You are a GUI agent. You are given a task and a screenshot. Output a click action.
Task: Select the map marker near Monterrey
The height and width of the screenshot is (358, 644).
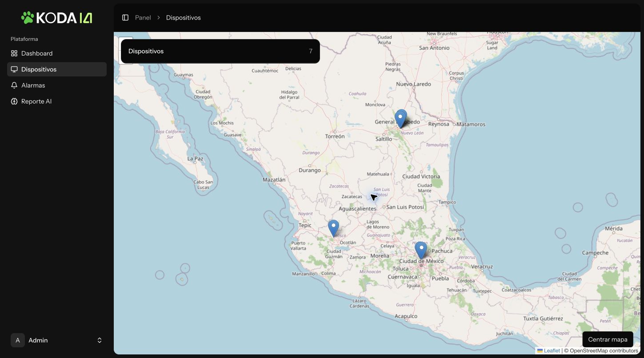click(x=400, y=119)
